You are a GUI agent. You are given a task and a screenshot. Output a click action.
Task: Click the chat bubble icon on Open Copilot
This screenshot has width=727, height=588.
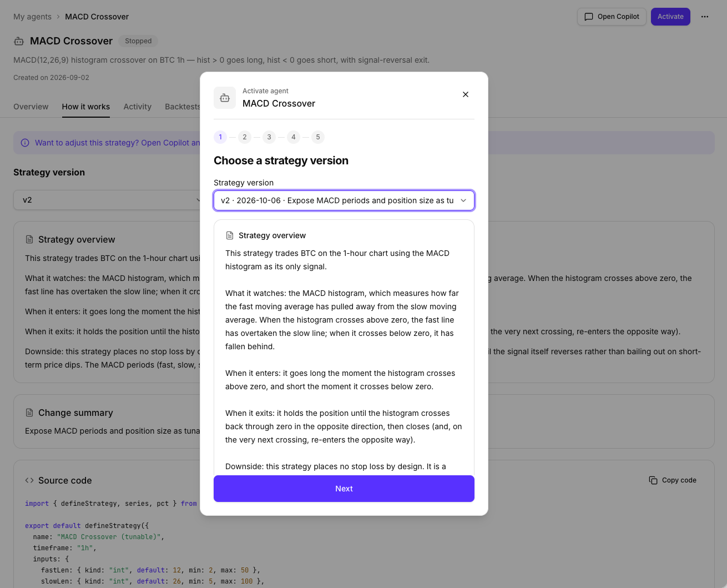[589, 17]
